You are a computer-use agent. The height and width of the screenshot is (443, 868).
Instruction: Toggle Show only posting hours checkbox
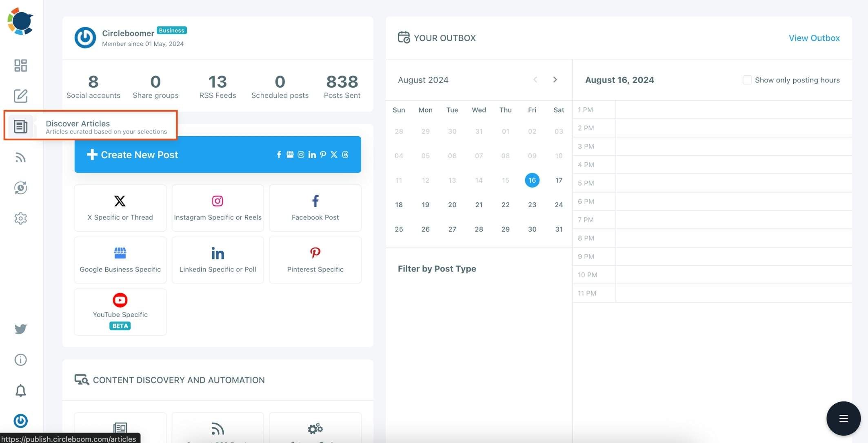coord(747,80)
